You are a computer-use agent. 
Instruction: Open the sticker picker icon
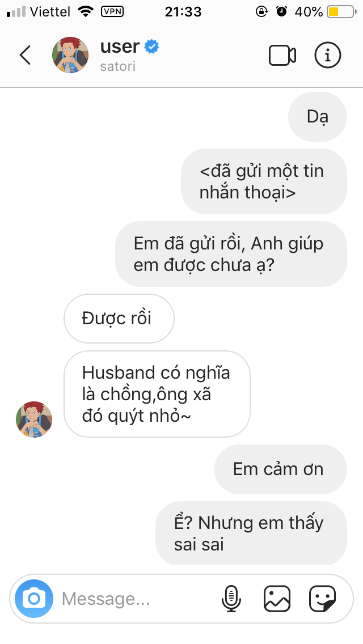tap(322, 599)
